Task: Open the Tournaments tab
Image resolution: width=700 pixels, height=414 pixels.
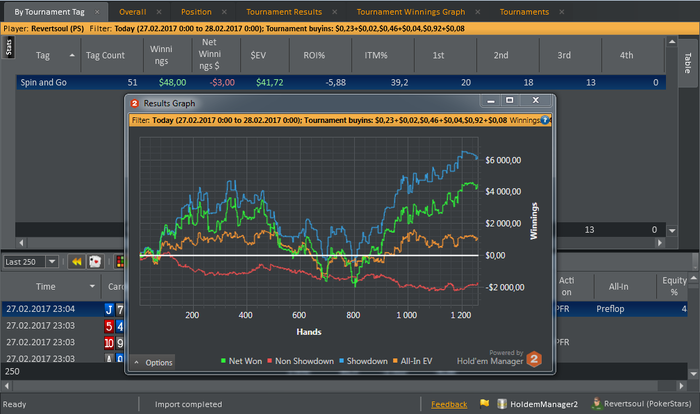Action: [x=524, y=12]
